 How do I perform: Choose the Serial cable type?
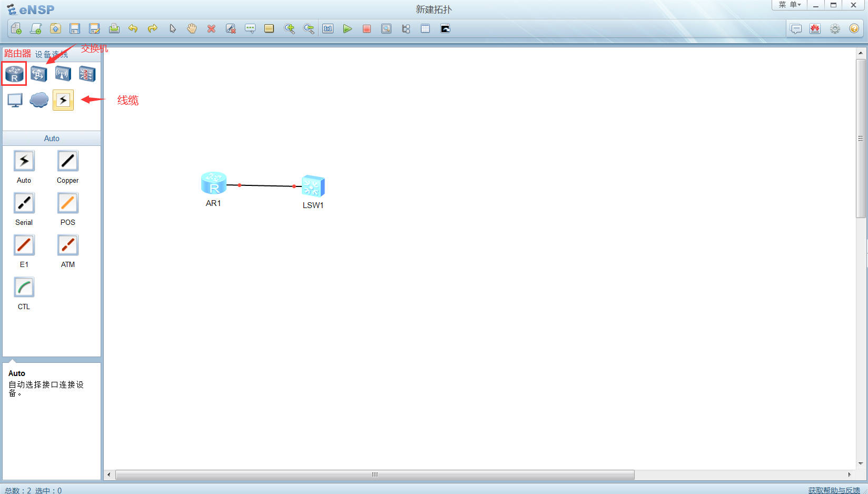(x=24, y=203)
